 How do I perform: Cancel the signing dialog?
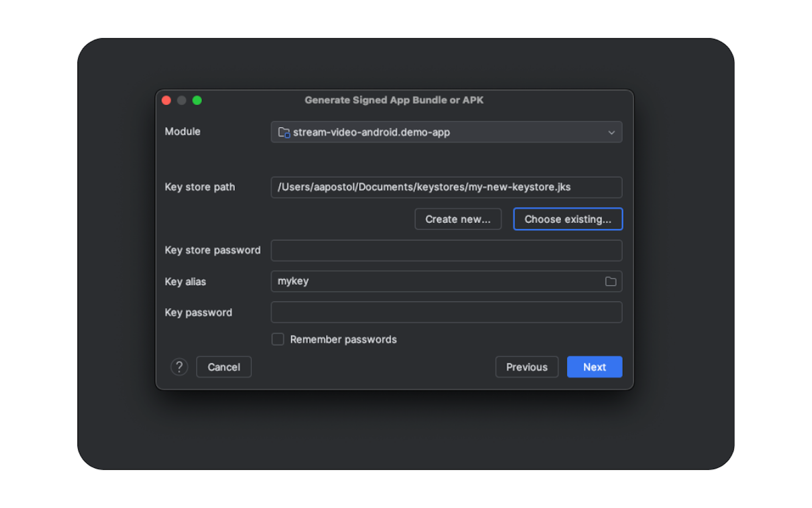click(x=223, y=367)
